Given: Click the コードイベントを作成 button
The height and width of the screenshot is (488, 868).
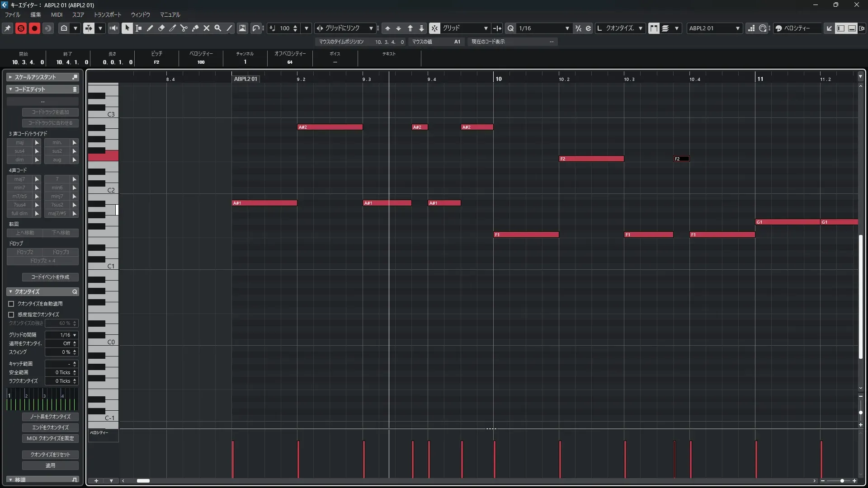Looking at the screenshot, I should [50, 277].
